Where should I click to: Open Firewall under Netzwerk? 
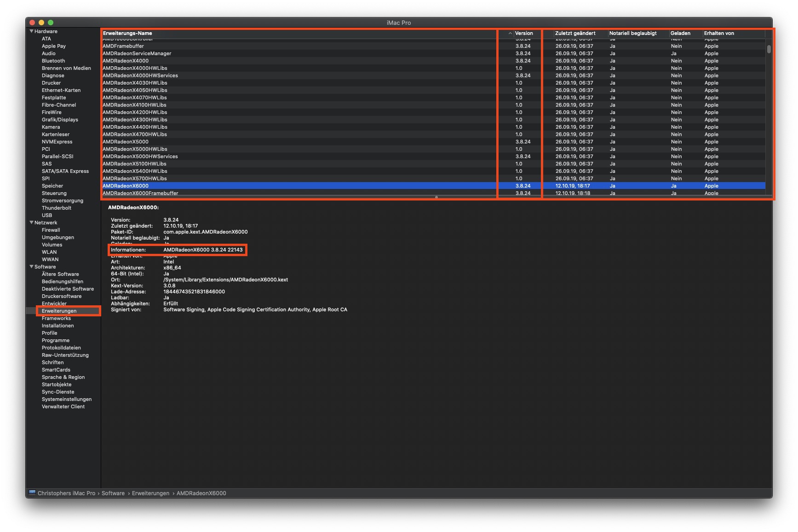[51, 230]
